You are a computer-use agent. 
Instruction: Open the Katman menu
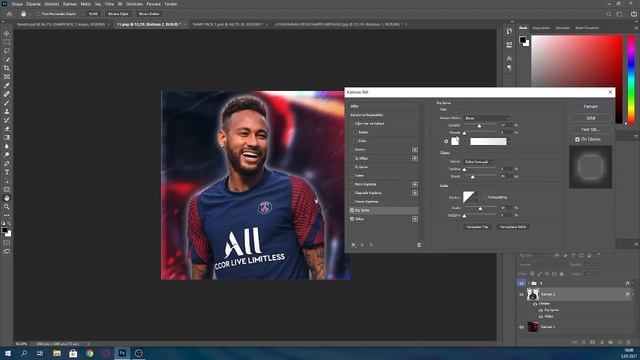70,4
